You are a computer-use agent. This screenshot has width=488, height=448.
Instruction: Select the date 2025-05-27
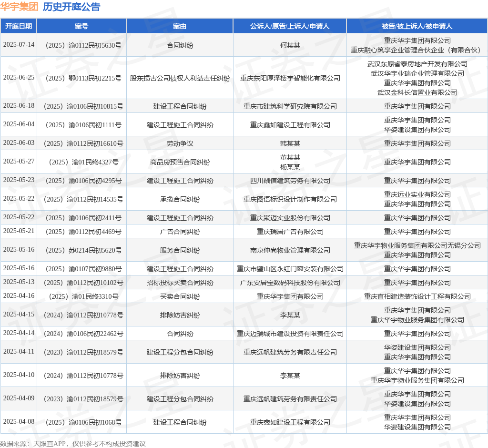click(19, 161)
